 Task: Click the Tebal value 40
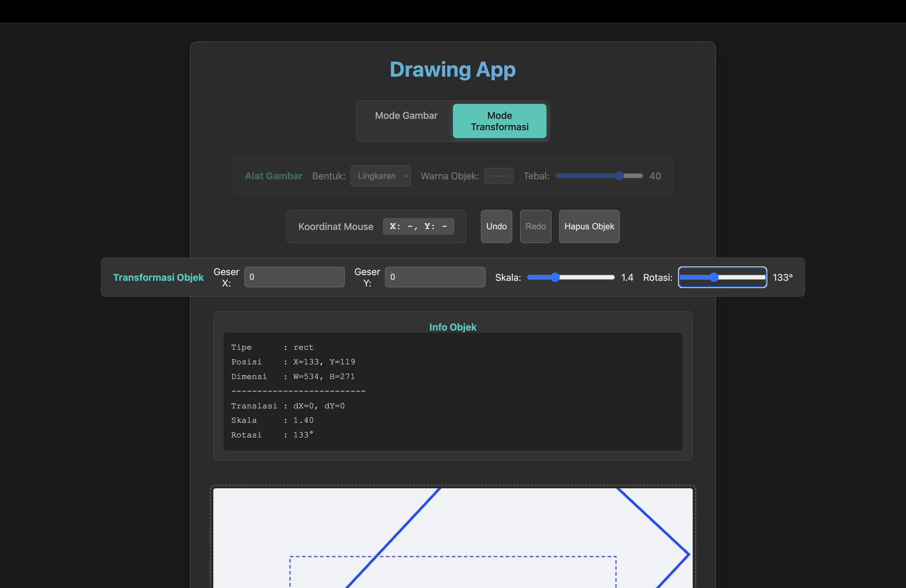(655, 176)
